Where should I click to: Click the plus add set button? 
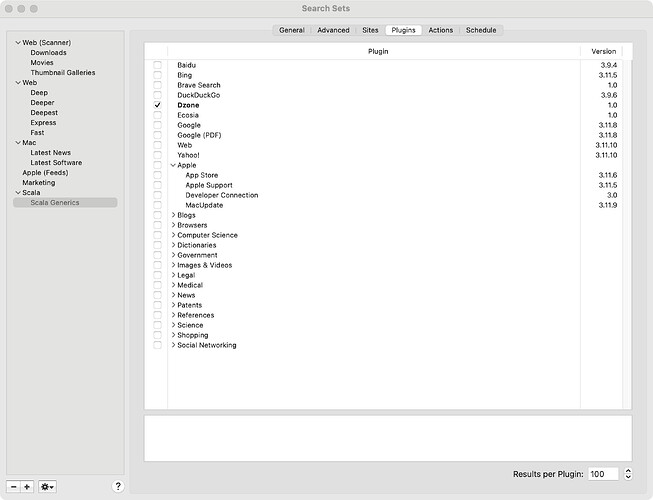pyautogui.click(x=27, y=486)
